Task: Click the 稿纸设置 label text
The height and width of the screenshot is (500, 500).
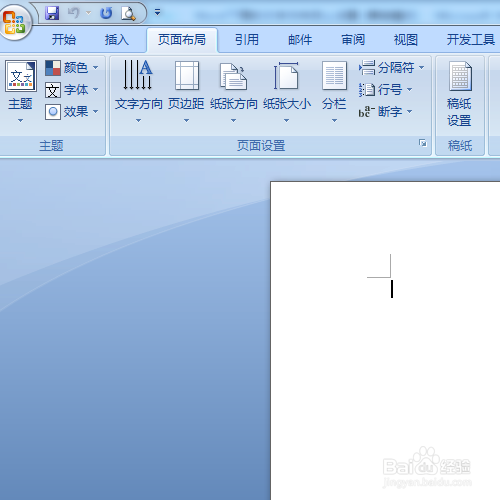Action: pos(459,112)
